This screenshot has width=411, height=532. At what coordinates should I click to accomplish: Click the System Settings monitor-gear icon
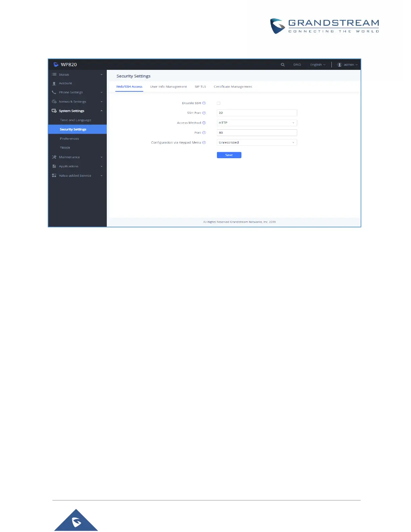click(x=54, y=111)
